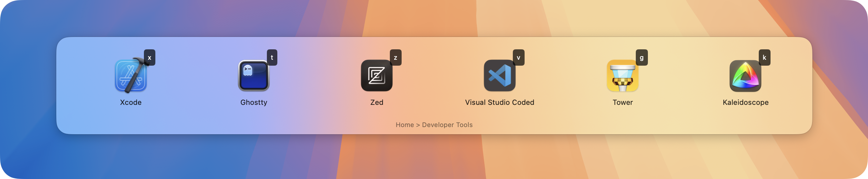Click the Xcode name label
The width and height of the screenshot is (868, 179).
(x=131, y=102)
